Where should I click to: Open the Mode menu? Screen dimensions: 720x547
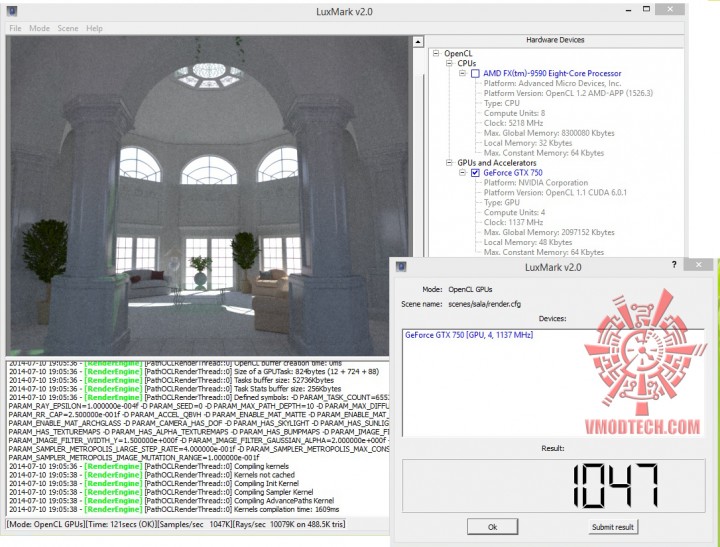click(x=39, y=28)
